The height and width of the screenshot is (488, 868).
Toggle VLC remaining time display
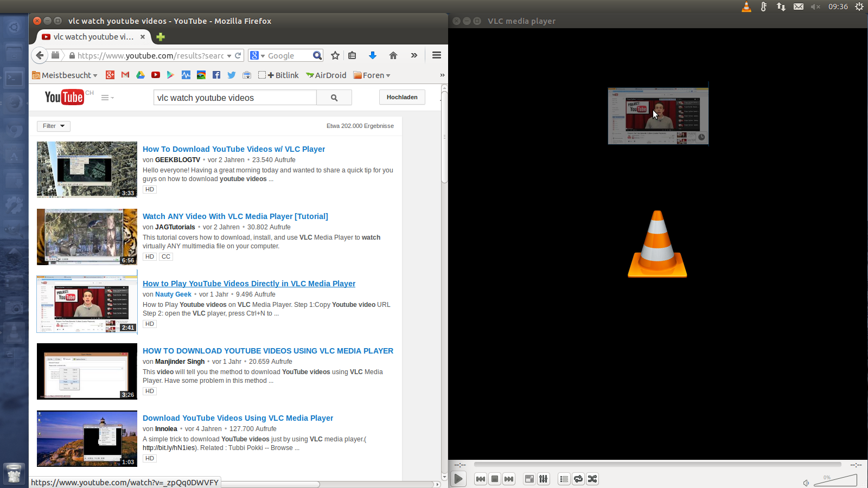856,465
